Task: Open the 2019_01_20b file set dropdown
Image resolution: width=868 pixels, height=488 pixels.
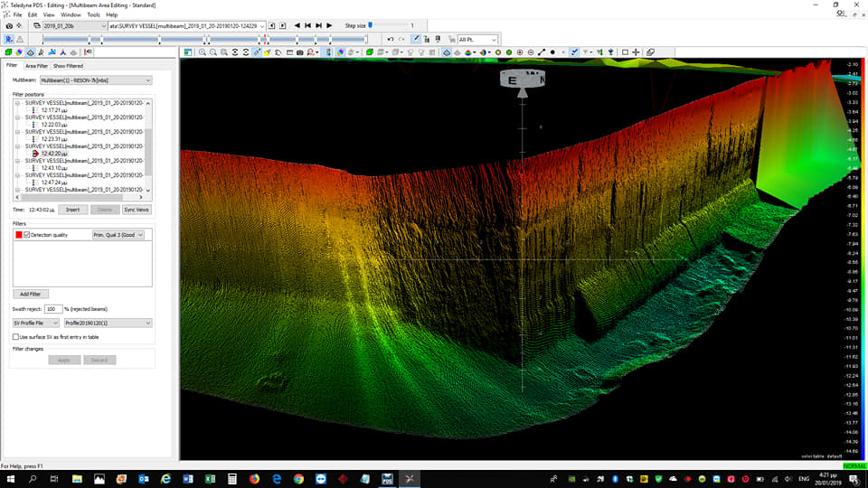Action: pyautogui.click(x=75, y=25)
